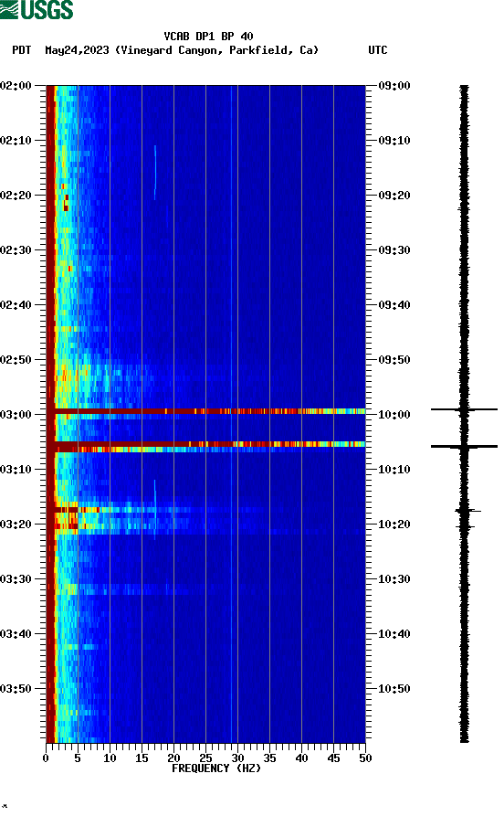The width and height of the screenshot is (504, 816).
Task: Click the 30 Hz axis label
Action: [x=237, y=758]
